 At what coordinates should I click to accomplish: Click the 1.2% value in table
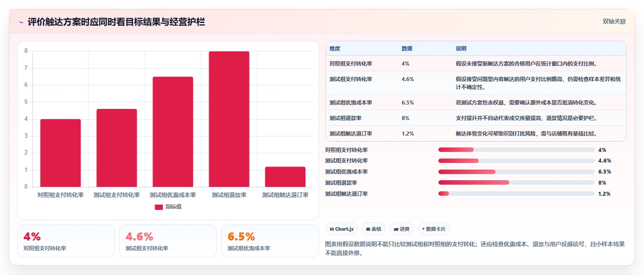click(408, 133)
